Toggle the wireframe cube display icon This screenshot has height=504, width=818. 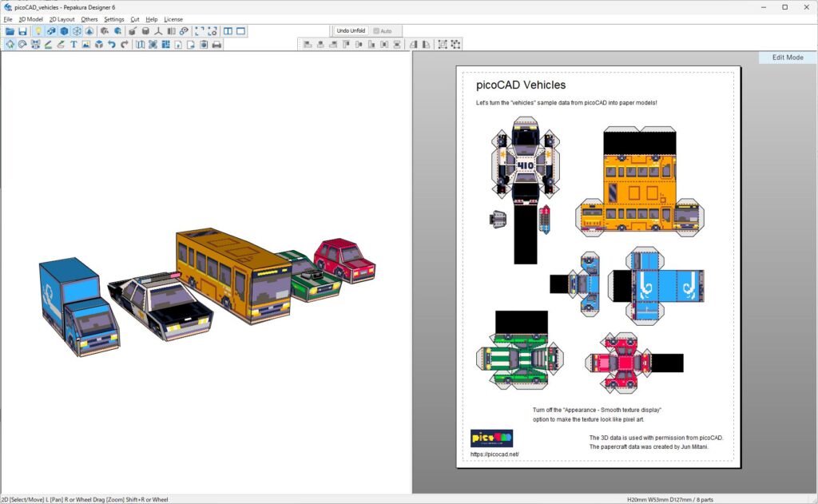click(77, 31)
